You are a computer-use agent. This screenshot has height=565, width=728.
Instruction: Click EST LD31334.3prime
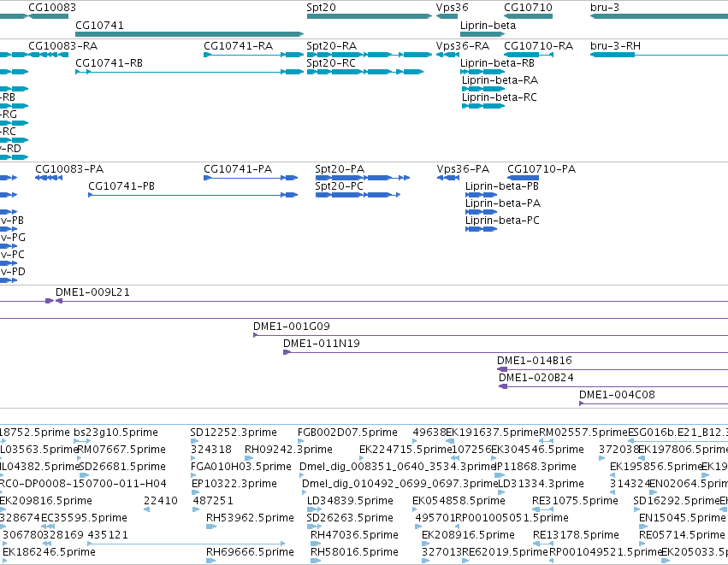541,484
